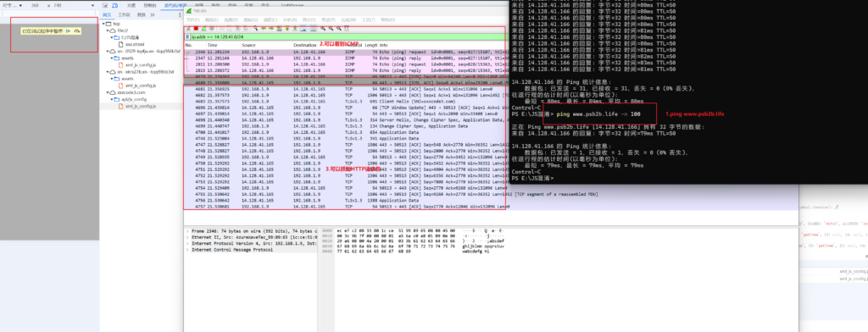Open Wireshark Capture menu (捕获)
This screenshot has width=868, height=332.
click(270, 19)
